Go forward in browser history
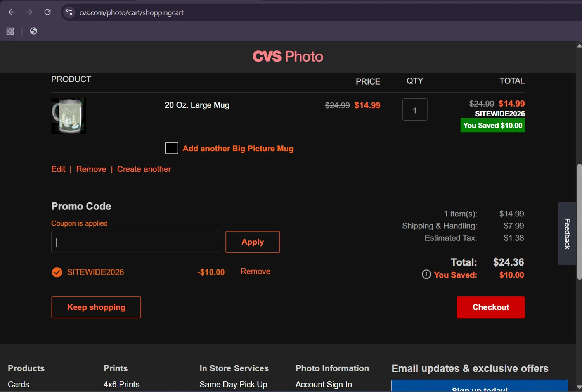The image size is (582, 392). 29,12
